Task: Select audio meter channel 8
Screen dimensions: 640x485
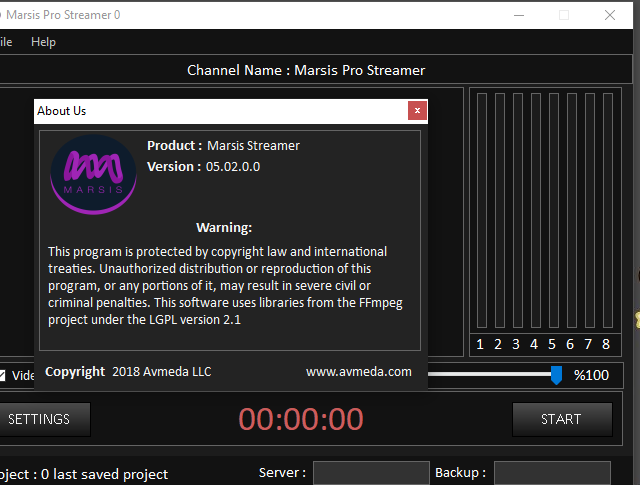Action: tap(605, 345)
